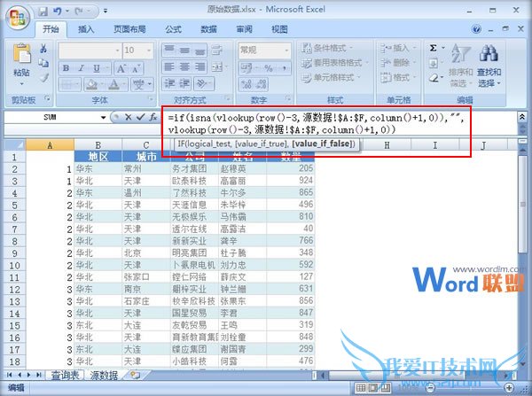Cut selection with the scissors icon

(x=43, y=49)
